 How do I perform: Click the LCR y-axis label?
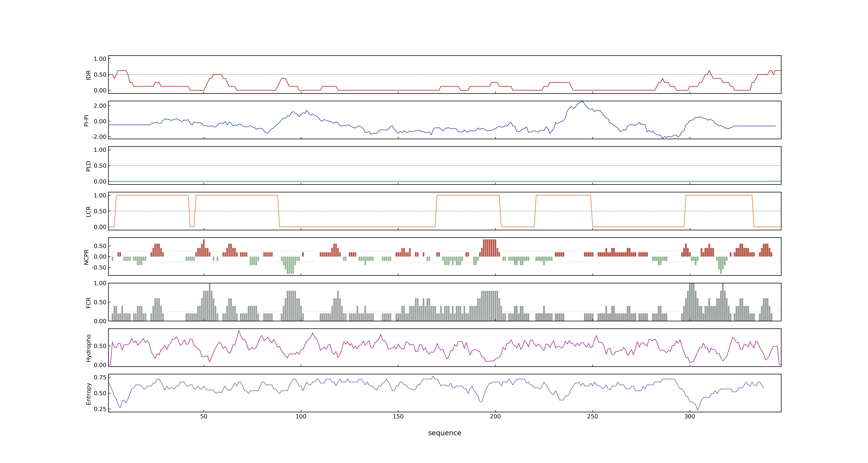point(89,212)
